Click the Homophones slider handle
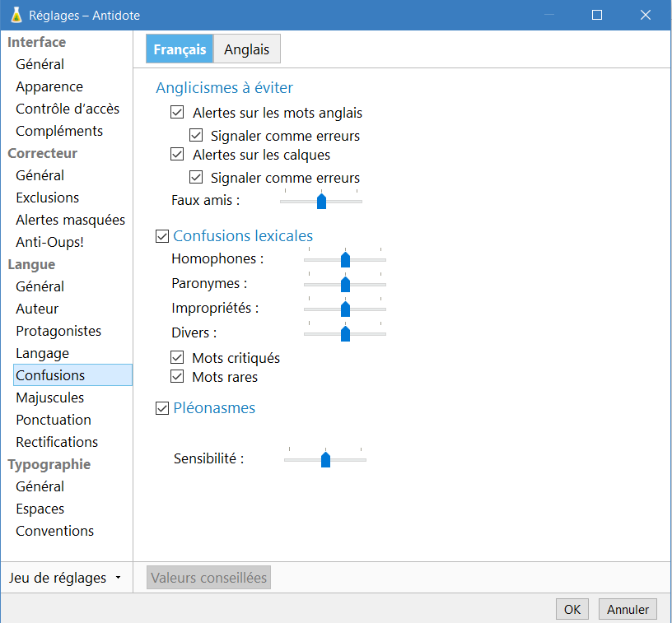Image resolution: width=672 pixels, height=623 pixels. pyautogui.click(x=345, y=259)
